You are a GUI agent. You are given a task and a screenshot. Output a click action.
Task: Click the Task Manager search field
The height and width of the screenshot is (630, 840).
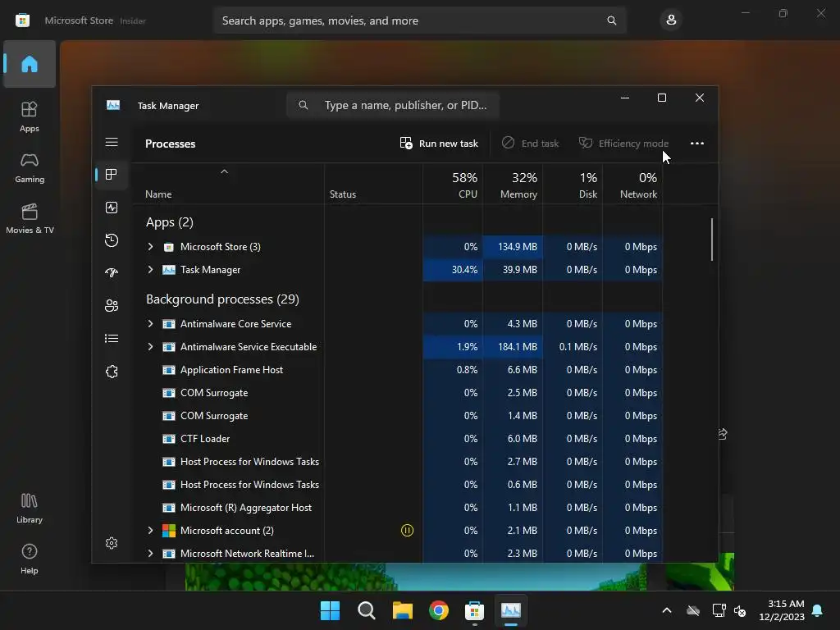click(x=393, y=105)
